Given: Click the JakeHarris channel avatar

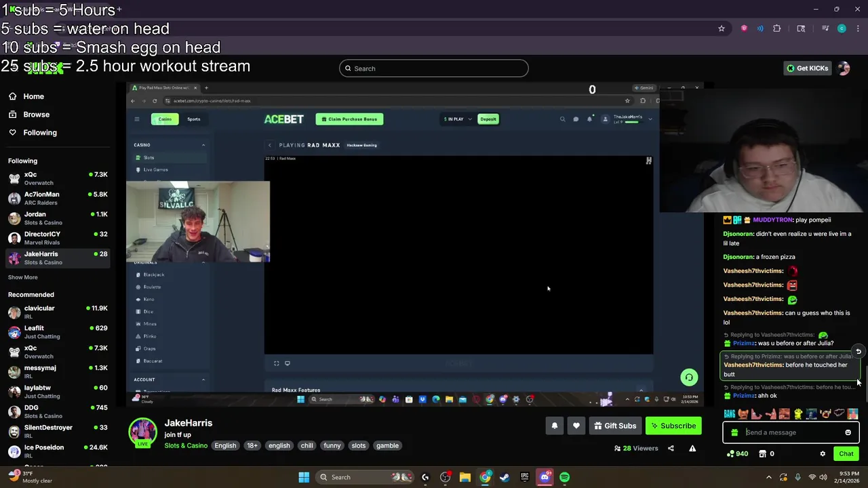Looking at the screenshot, I should (143, 432).
